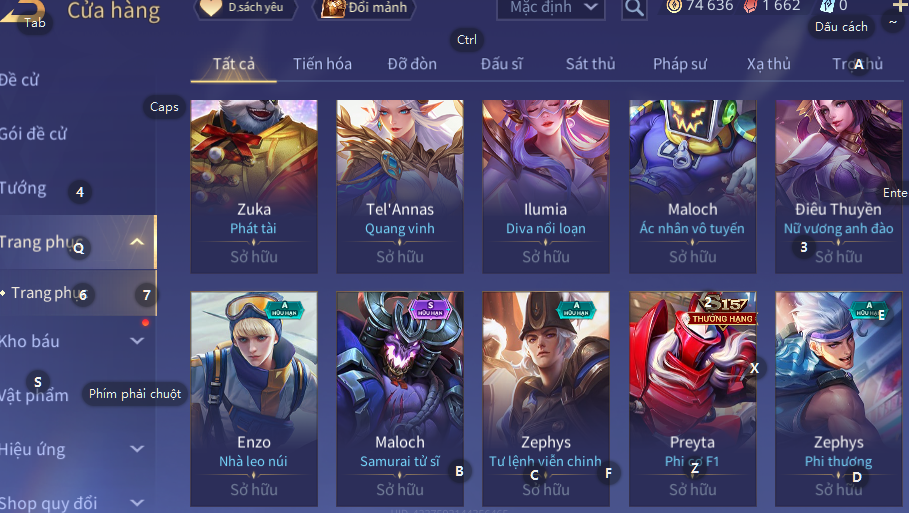909x513 pixels.
Task: Open the Đề cử sidebar entry
Action: click(20, 79)
